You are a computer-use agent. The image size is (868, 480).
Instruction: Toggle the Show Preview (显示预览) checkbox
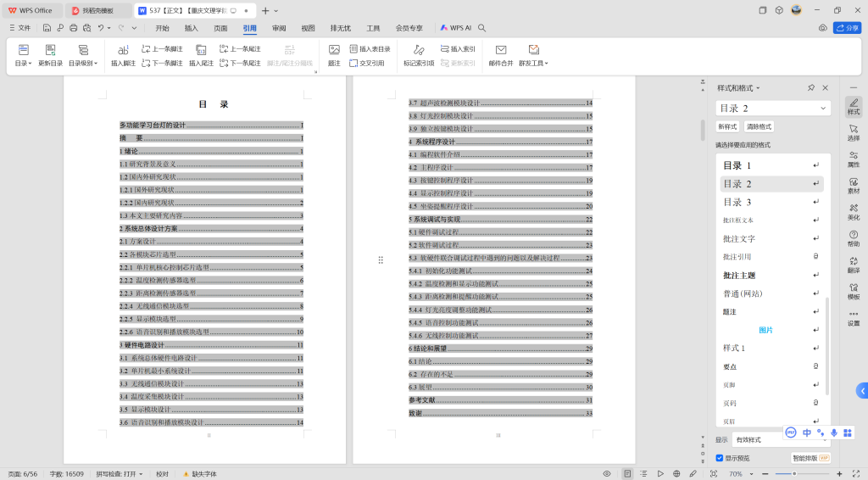click(x=720, y=458)
